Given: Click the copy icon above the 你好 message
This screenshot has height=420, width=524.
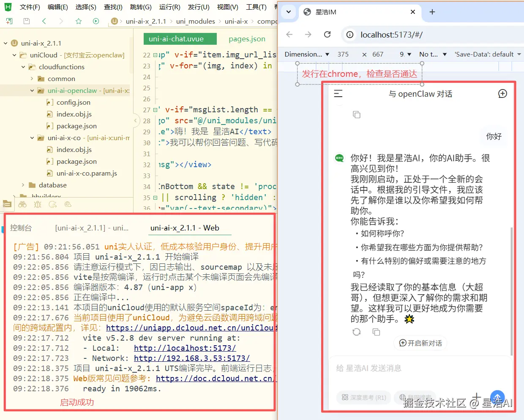Looking at the screenshot, I should pos(357,115).
